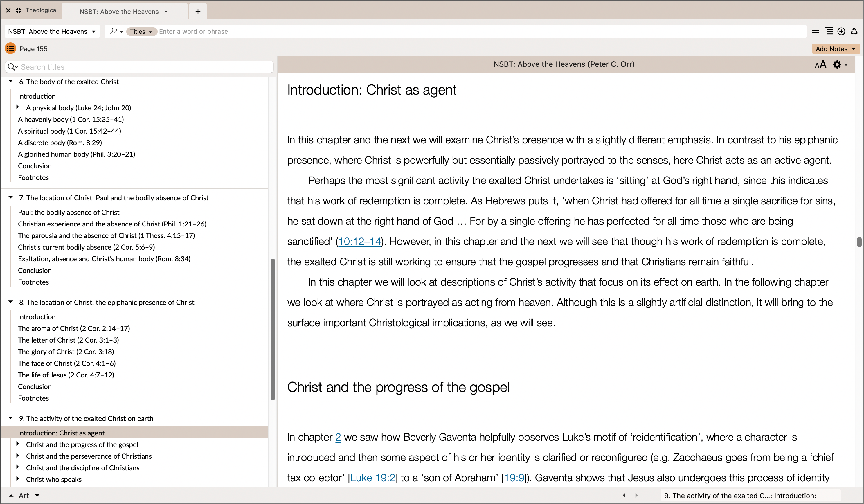
Task: Open The life of Jesus (2 Cor. 4:7–12)
Action: pyautogui.click(x=66, y=375)
